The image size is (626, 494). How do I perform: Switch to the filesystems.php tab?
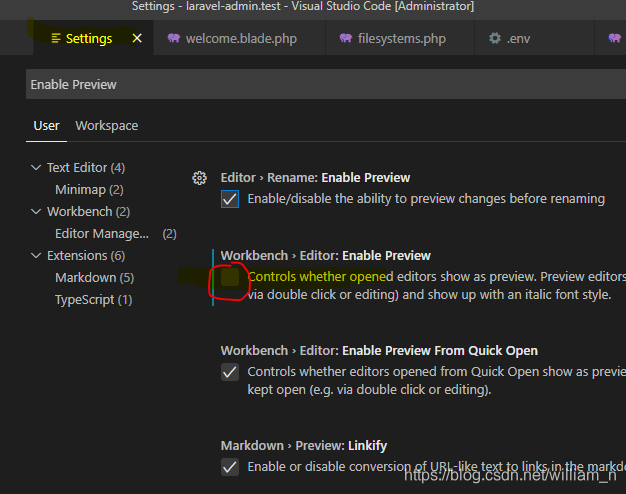400,38
